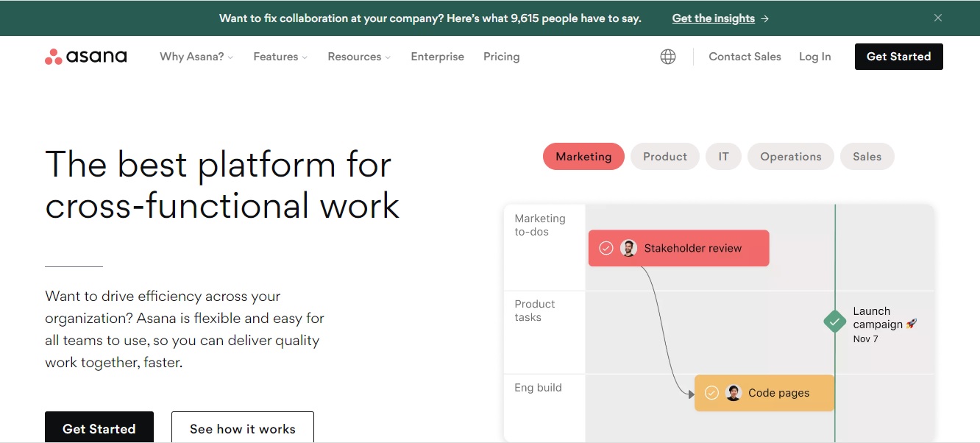Click Contact Sales link
This screenshot has height=443, width=980.
pyautogui.click(x=745, y=57)
